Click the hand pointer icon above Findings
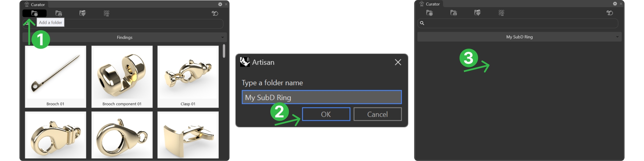Screen dimensions: 644x161 tap(215, 13)
